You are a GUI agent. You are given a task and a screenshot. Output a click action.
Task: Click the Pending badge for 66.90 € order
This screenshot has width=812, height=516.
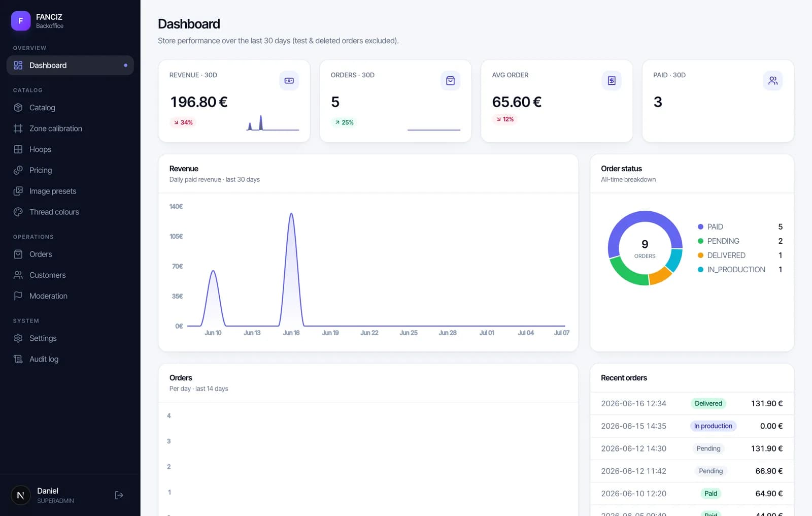coord(710,471)
